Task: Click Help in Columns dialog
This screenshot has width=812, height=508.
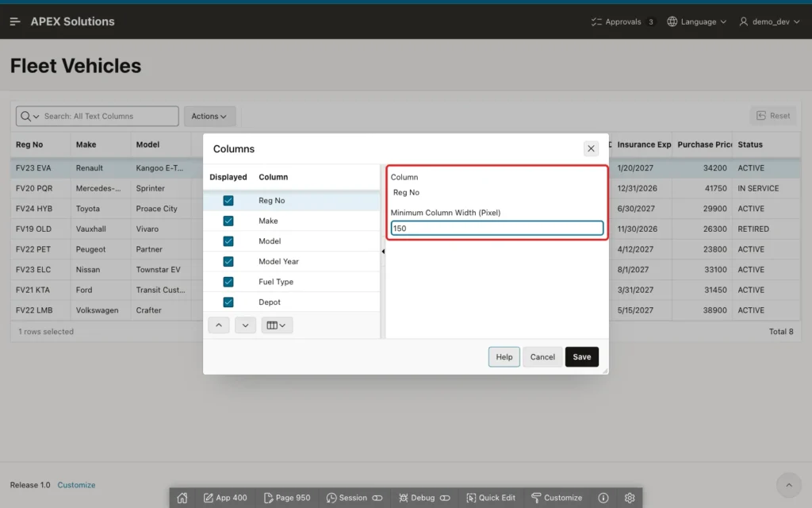Action: [x=504, y=356]
